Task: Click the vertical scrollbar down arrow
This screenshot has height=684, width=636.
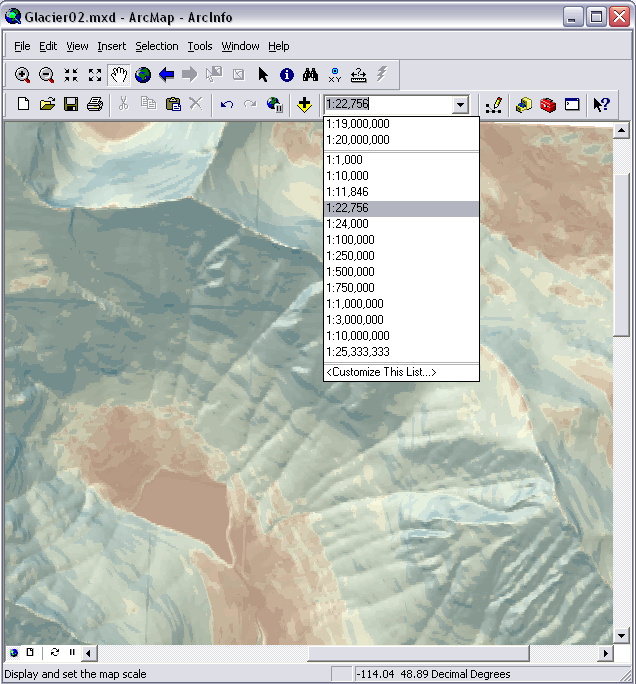Action: 621,636
